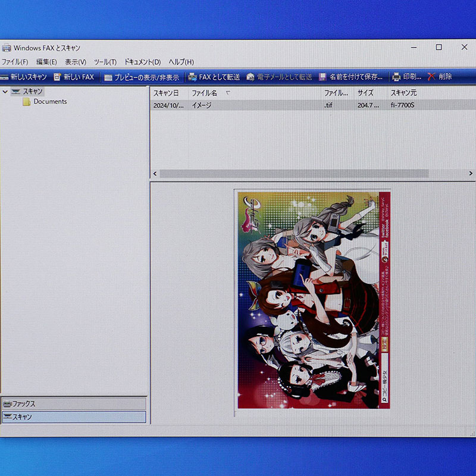The height and width of the screenshot is (476, 476).
Task: Sort list by ファイル名 column header
Action: (x=204, y=93)
